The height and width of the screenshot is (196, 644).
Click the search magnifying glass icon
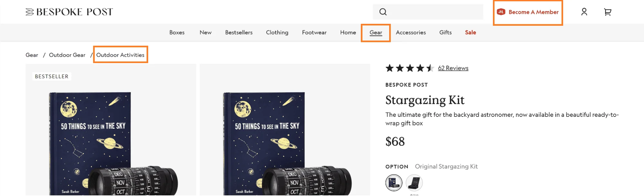click(383, 12)
